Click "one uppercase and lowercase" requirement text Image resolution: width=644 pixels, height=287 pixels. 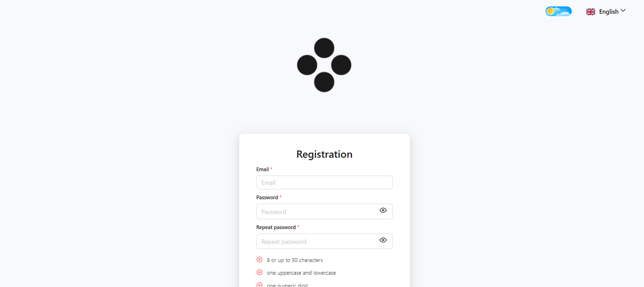(301, 273)
